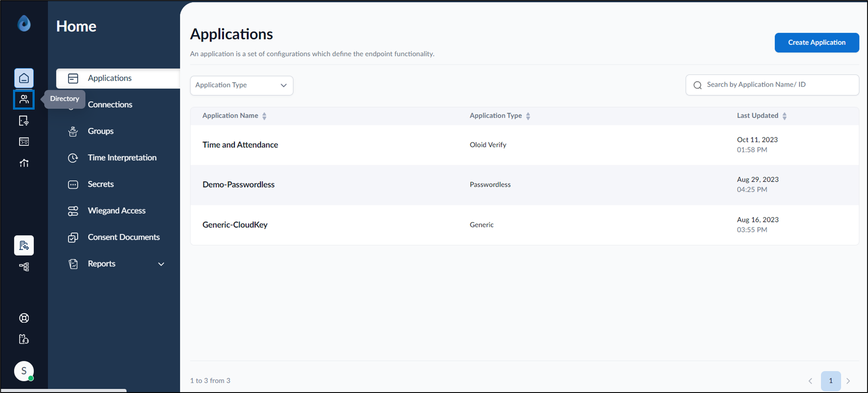Viewport: 868px width, 393px height.
Task: Sort by Application Name arrows
Action: (x=264, y=116)
